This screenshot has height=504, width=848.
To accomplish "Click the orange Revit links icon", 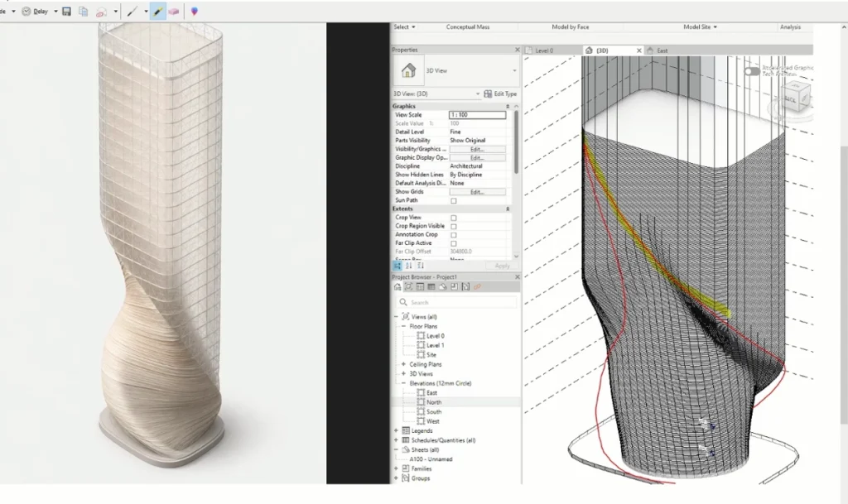I will pyautogui.click(x=477, y=287).
